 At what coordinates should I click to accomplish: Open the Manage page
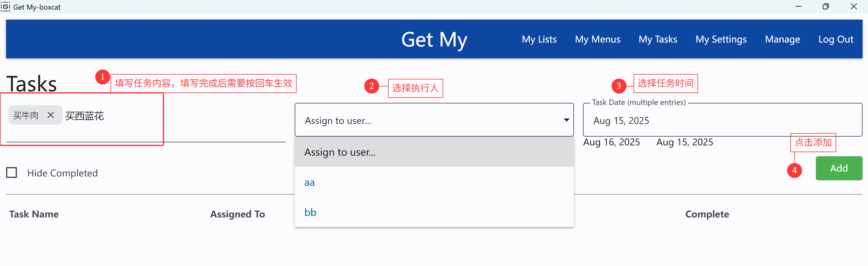(782, 39)
